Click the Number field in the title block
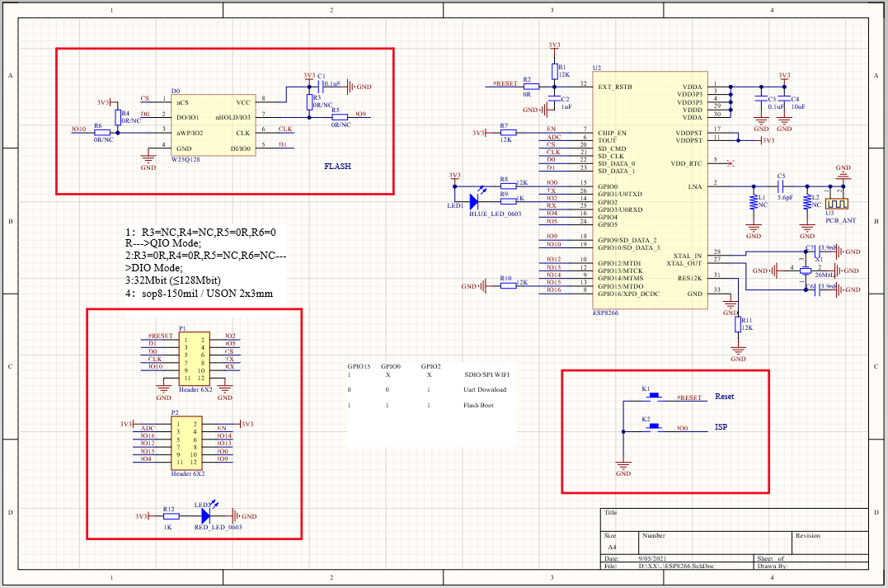The height and width of the screenshot is (588, 888). pyautogui.click(x=715, y=542)
